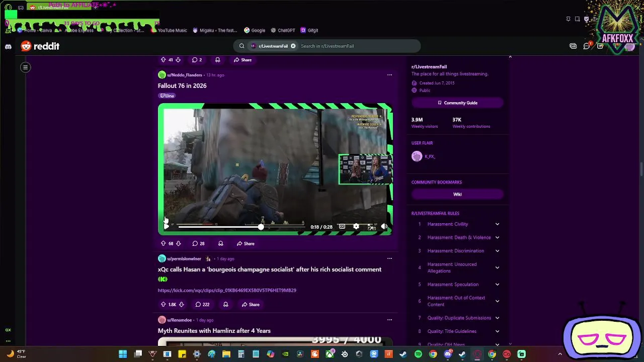Open more options on Renamdoe post

pos(389,320)
